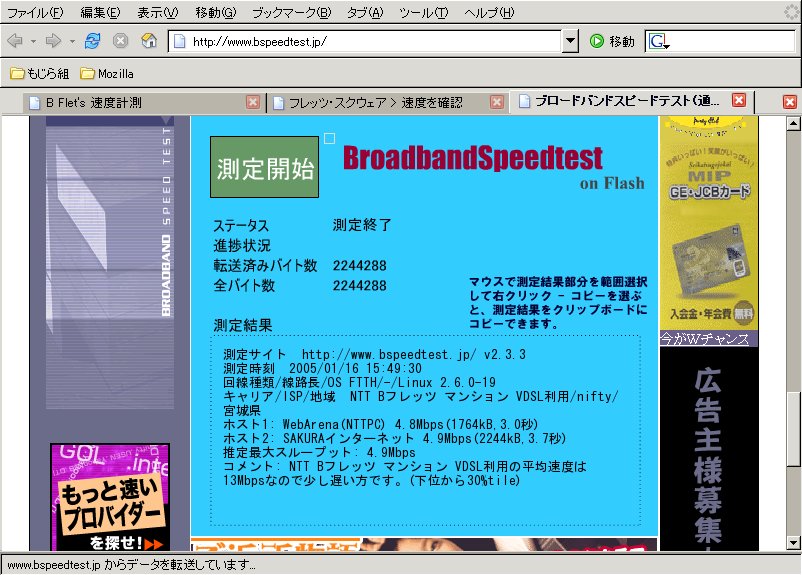
Task: Click the 測定終了 status text
Action: (362, 225)
